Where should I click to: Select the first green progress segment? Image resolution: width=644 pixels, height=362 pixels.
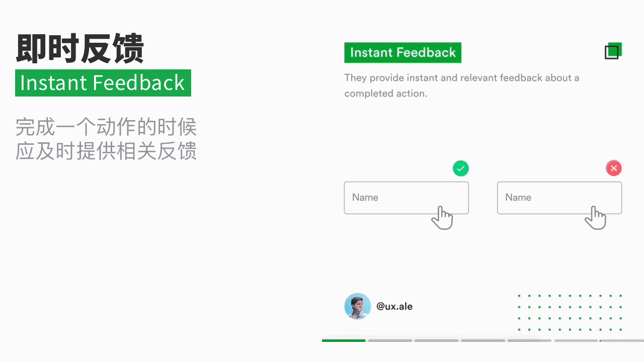(x=344, y=340)
